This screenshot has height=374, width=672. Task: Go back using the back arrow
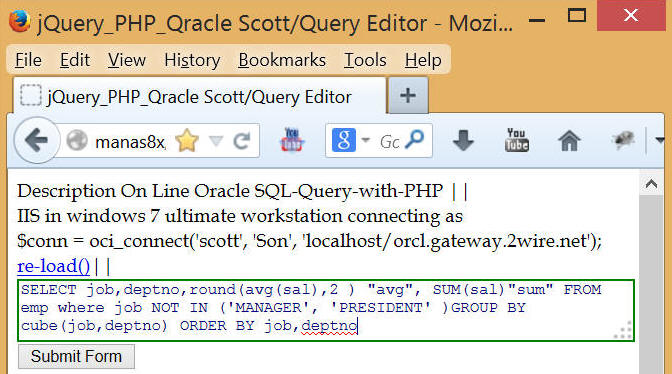36,140
